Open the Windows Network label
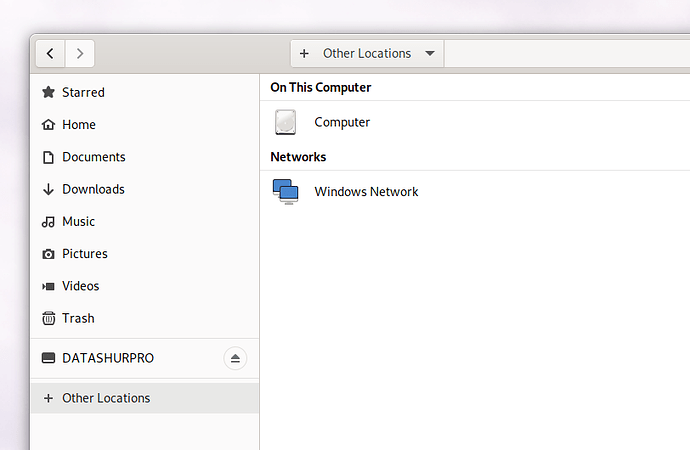This screenshot has width=690, height=450. pos(366,192)
